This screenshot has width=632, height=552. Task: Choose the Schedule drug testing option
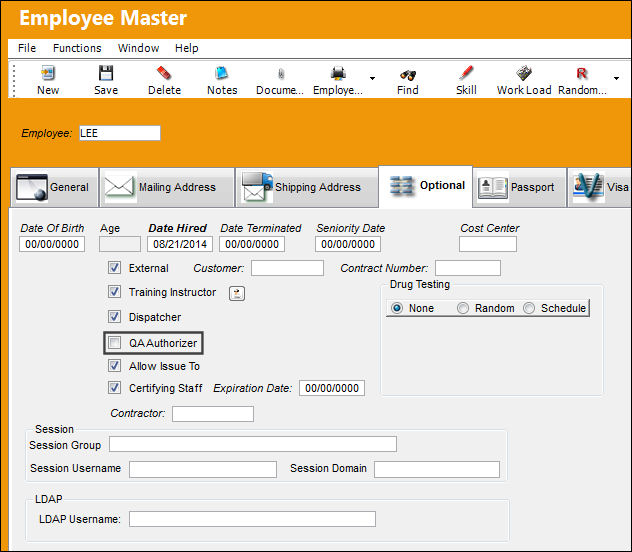tap(529, 308)
